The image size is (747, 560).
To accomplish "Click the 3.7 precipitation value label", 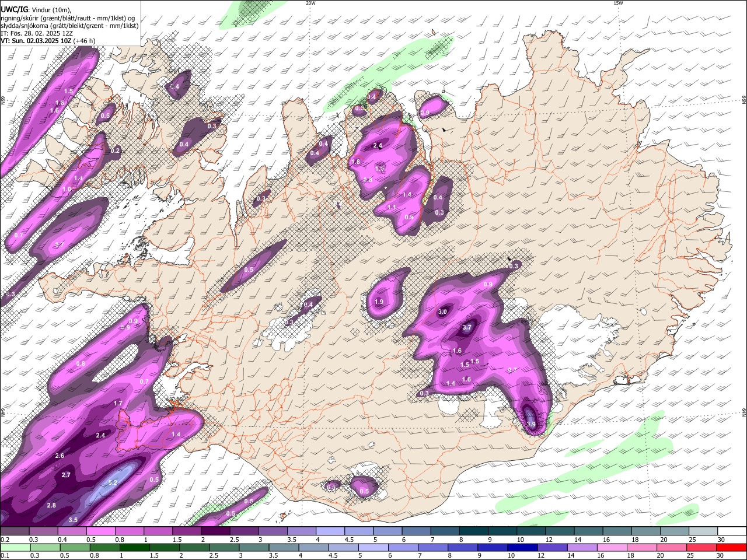I will coord(467,328).
